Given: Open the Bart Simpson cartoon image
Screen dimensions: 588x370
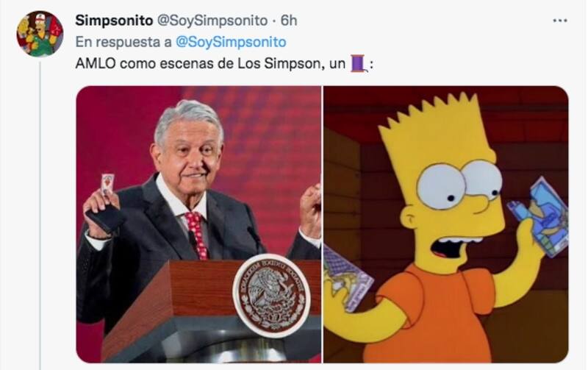Looking at the screenshot, I should [x=446, y=224].
